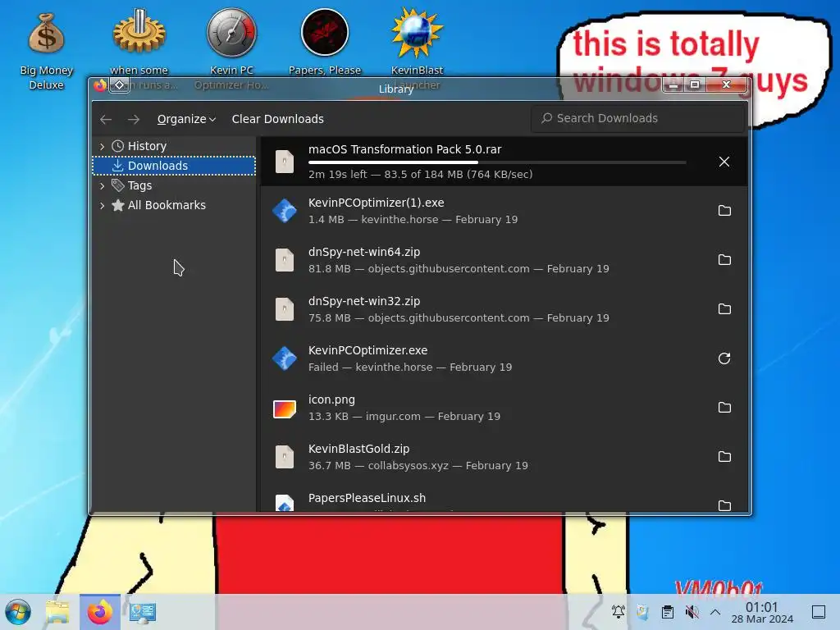The height and width of the screenshot is (630, 840).
Task: Click the clipboard tray icon
Action: pyautogui.click(x=668, y=612)
